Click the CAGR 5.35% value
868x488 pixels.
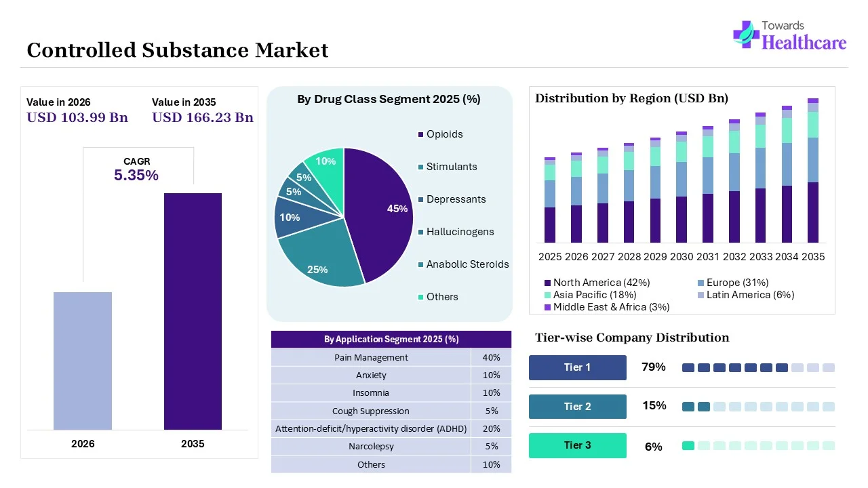(x=136, y=176)
